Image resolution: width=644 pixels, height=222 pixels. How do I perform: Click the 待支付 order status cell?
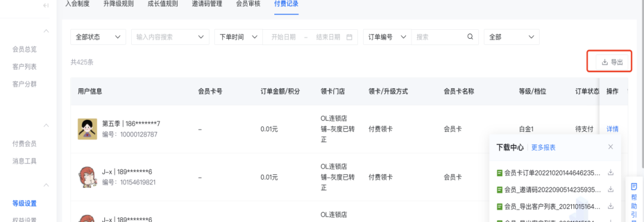(584, 129)
